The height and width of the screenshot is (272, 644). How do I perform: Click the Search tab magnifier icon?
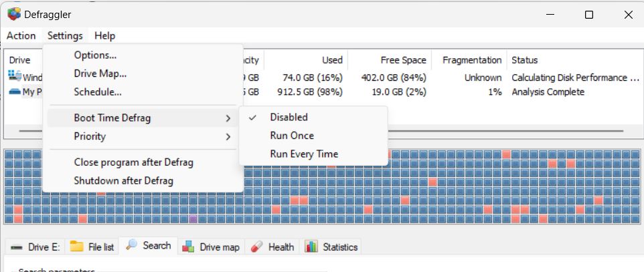point(132,245)
